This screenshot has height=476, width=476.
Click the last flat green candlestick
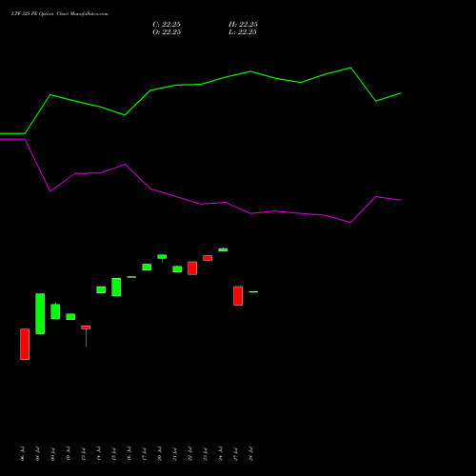(253, 291)
